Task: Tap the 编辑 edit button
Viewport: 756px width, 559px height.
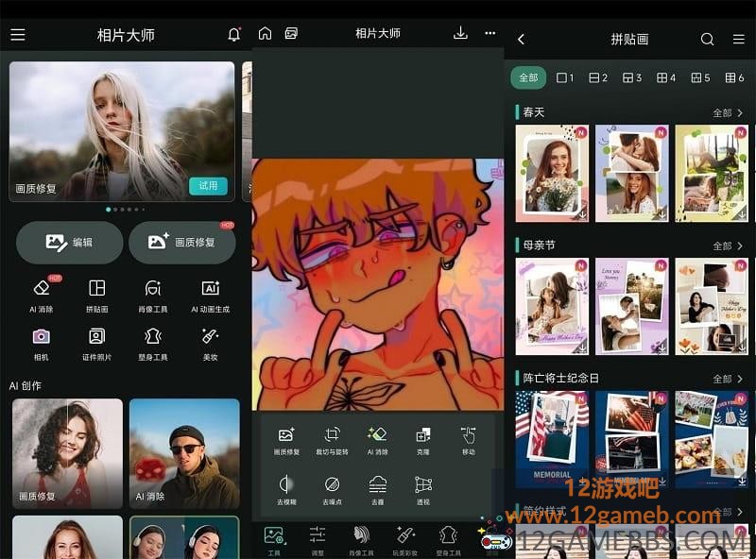Action: pos(69,243)
